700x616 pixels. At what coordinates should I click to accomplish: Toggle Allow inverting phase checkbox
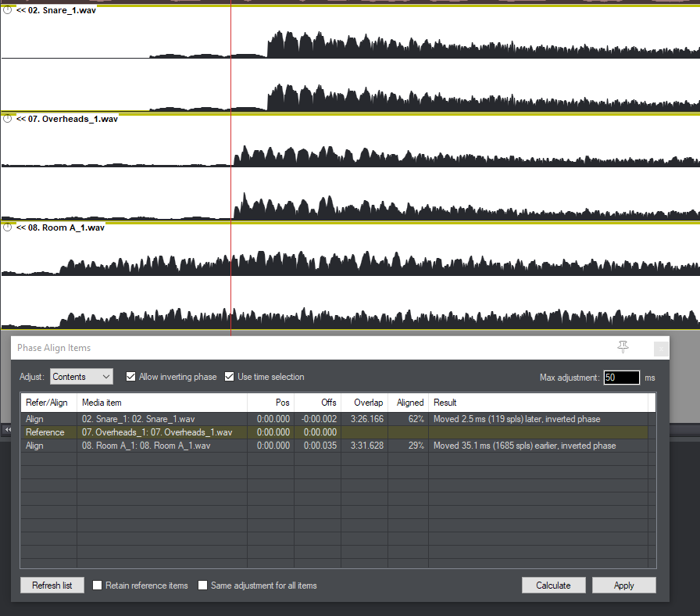click(130, 377)
